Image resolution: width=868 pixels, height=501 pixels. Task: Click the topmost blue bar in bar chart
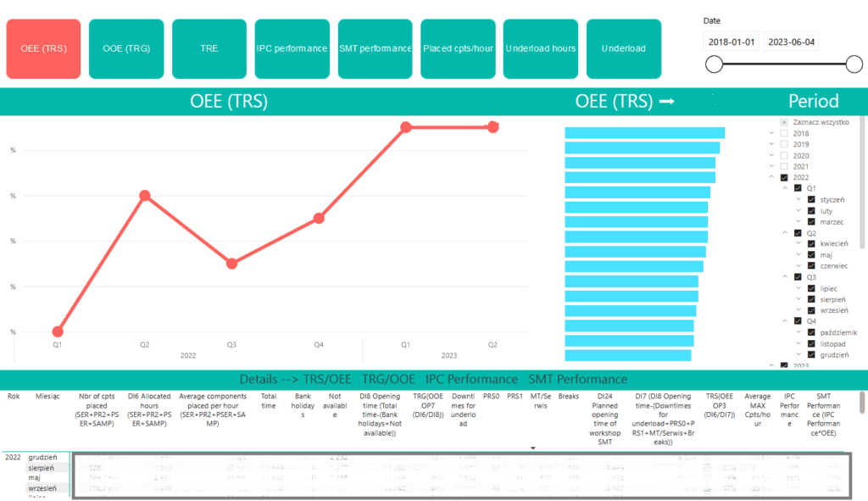tap(644, 133)
